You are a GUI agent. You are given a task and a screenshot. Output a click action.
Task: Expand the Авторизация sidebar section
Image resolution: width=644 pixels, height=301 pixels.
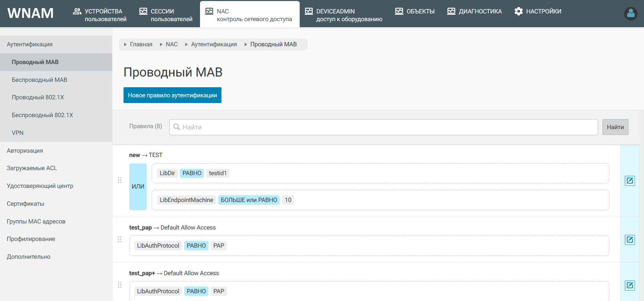pyautogui.click(x=25, y=151)
